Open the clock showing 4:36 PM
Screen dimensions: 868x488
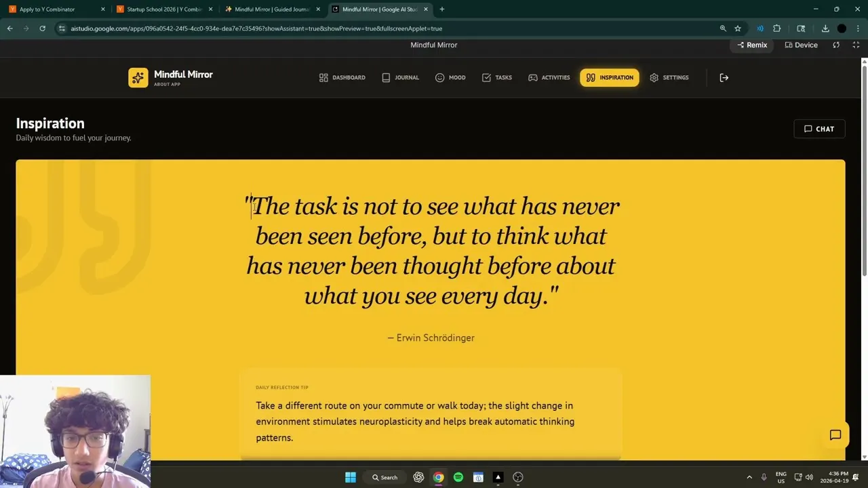coord(833,477)
